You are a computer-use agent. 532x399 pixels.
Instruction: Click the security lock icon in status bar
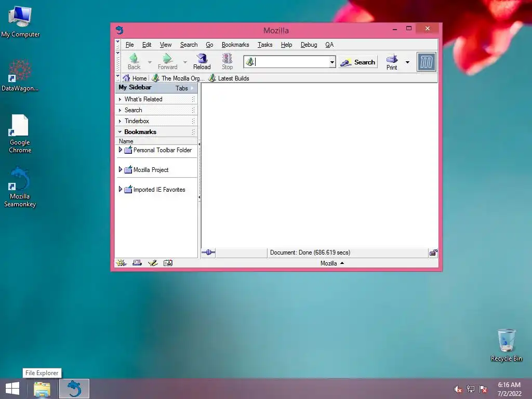pyautogui.click(x=433, y=252)
